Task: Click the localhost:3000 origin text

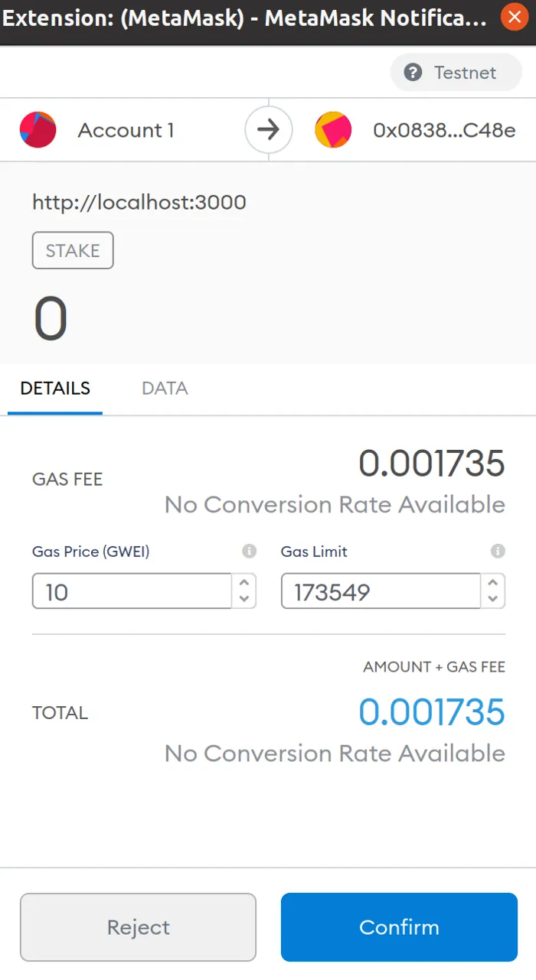Action: [139, 202]
